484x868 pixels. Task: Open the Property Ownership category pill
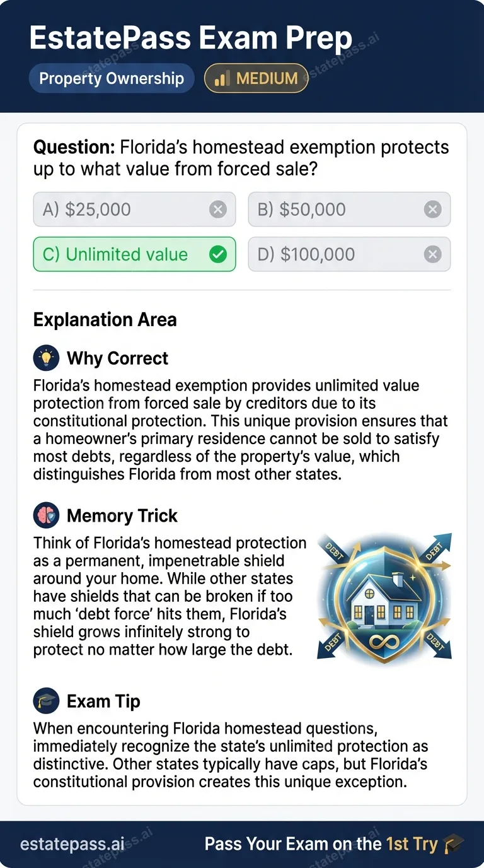112,78
